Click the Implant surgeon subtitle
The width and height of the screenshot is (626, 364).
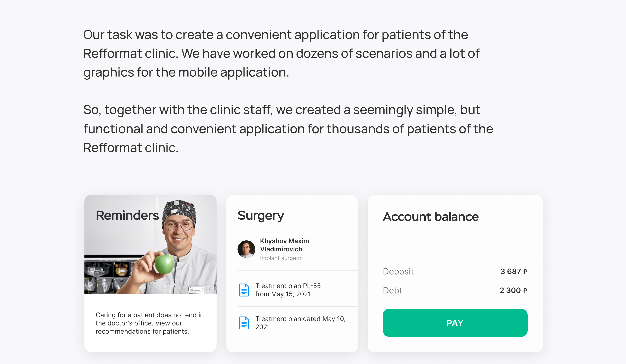tap(281, 258)
